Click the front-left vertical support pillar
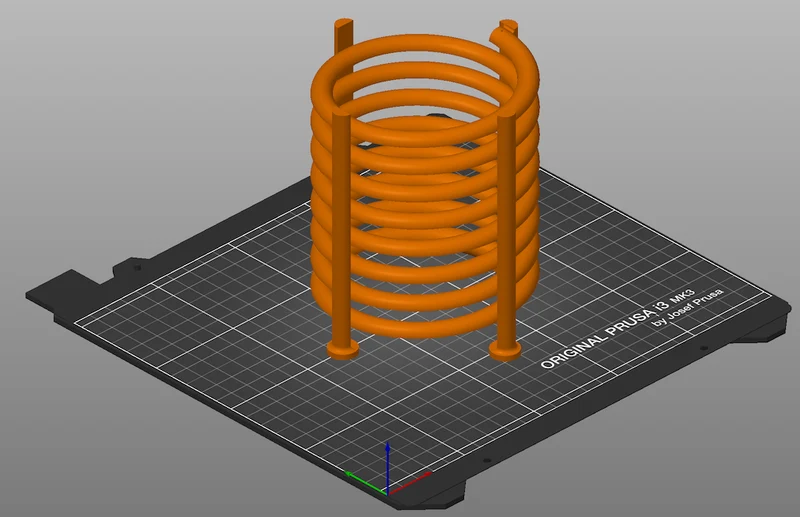The image size is (800, 517). pyautogui.click(x=341, y=229)
